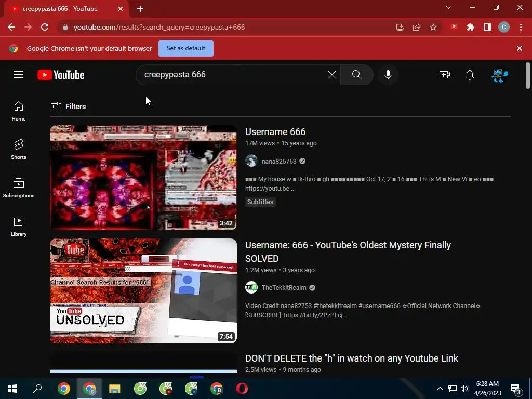
Task: Open the Windows Start menu
Action: (12, 389)
